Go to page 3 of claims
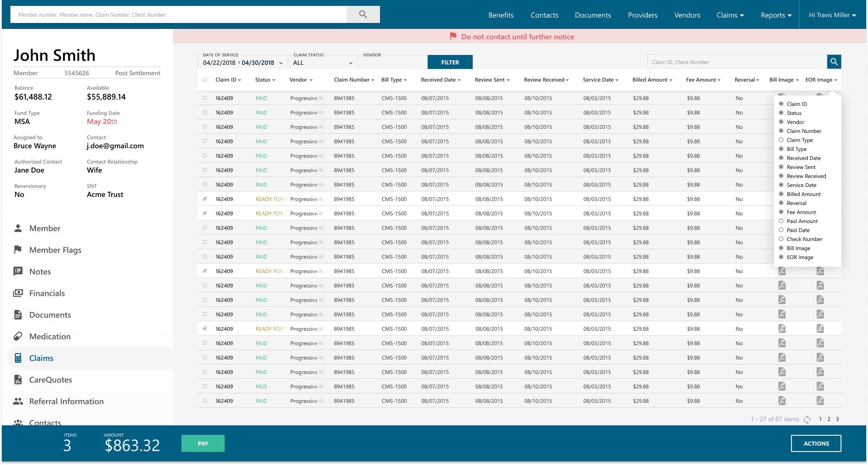 (837, 419)
